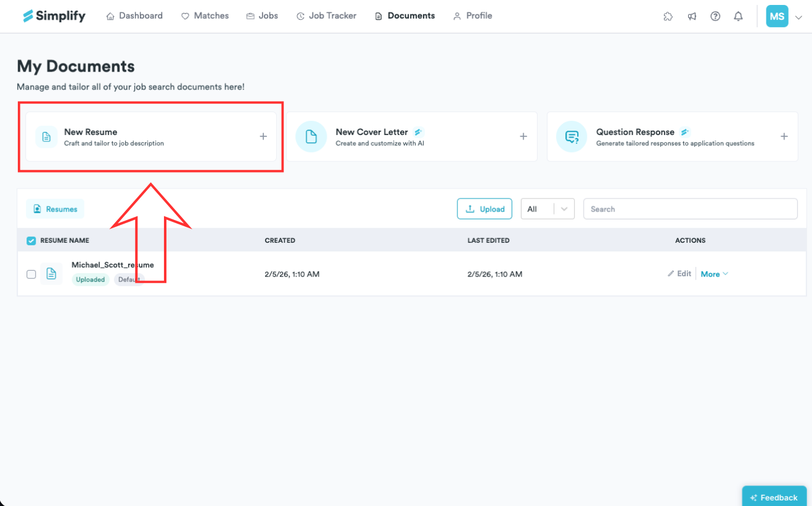Select the Documents nav item
This screenshot has height=506, width=812.
point(405,16)
